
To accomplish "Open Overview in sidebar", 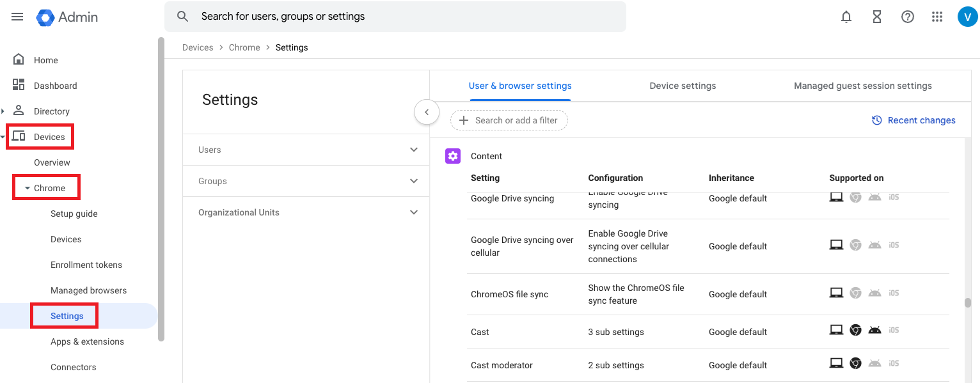I will click(52, 162).
